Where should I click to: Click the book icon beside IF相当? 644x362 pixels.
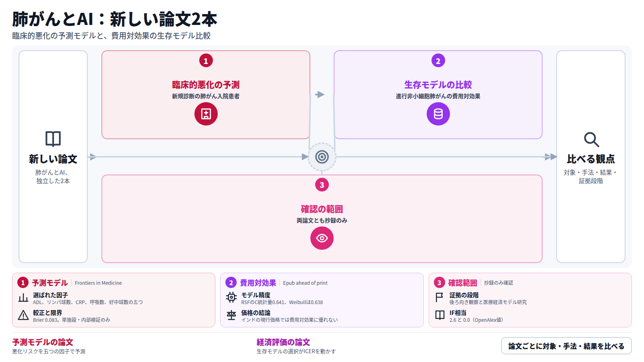coord(440,315)
